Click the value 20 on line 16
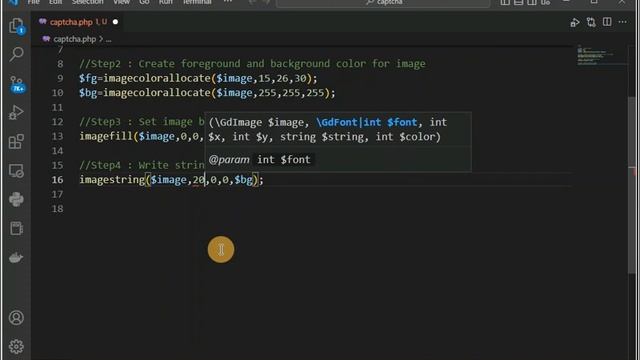The height and width of the screenshot is (360, 640). (x=198, y=180)
